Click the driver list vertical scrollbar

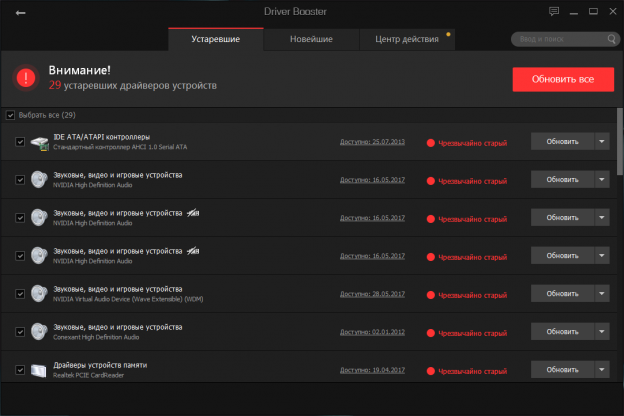click(620, 141)
